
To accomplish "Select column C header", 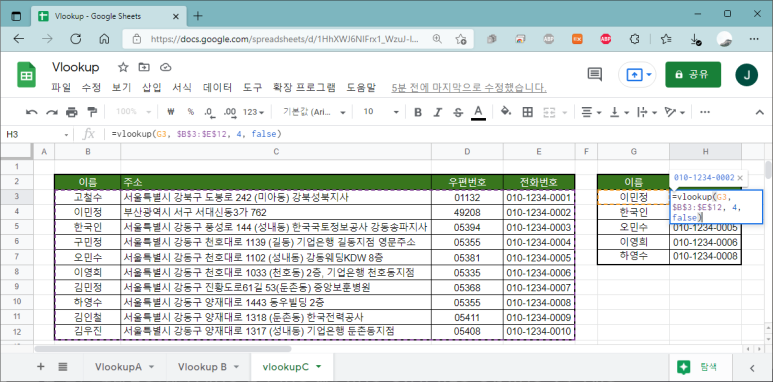I will [x=276, y=152].
